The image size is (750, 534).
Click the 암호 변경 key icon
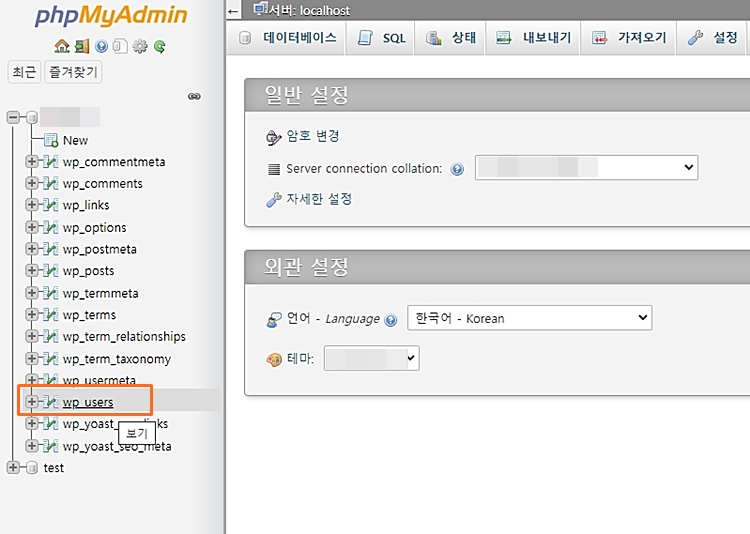coord(274,137)
